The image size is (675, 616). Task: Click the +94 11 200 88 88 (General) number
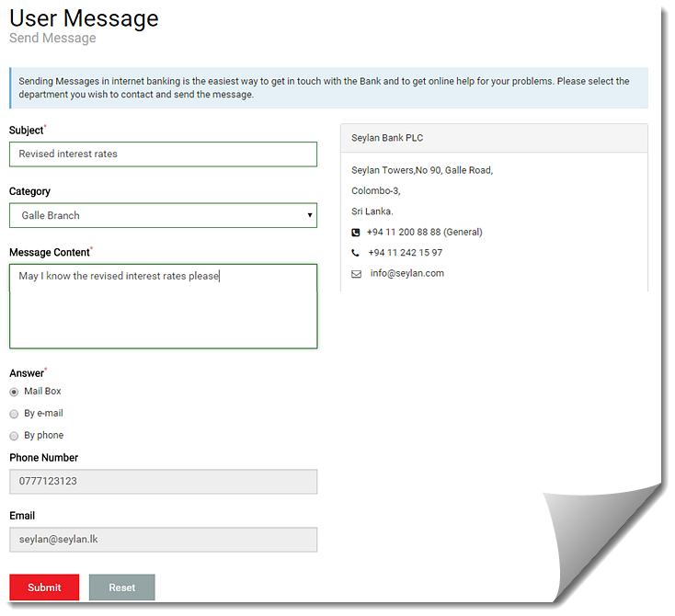click(x=425, y=232)
